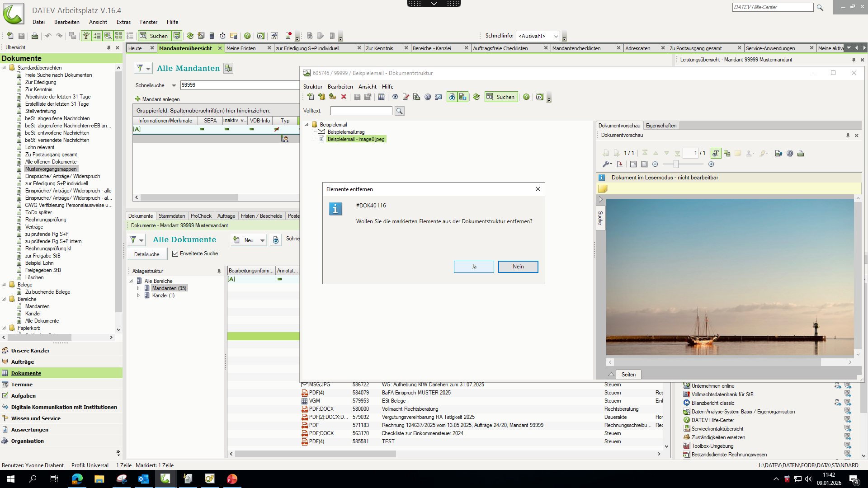
Task: Click the refresh icon in Dokumentstruktur toolbar
Action: [x=476, y=97]
